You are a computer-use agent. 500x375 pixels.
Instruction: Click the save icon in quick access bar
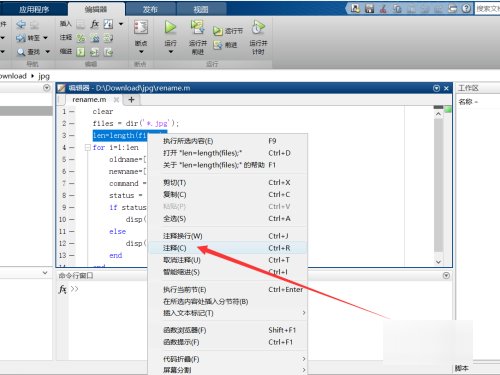pos(369,8)
